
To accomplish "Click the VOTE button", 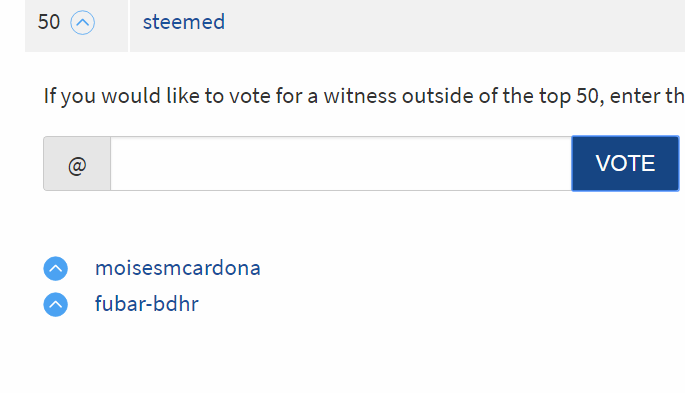I will point(625,163).
